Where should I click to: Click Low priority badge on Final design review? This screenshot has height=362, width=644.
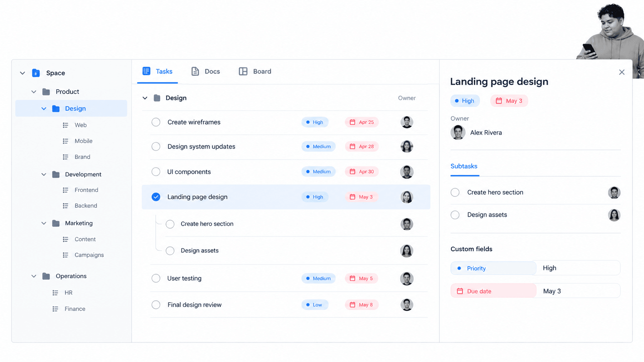click(x=315, y=305)
